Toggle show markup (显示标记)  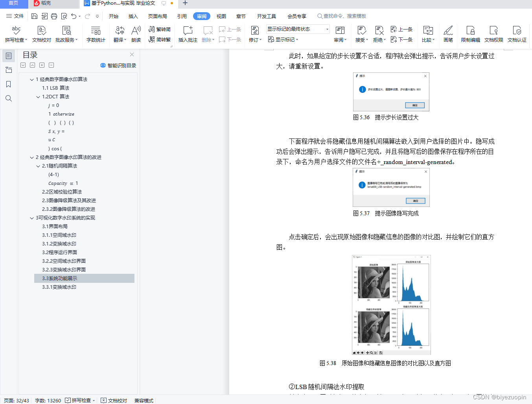(283, 39)
